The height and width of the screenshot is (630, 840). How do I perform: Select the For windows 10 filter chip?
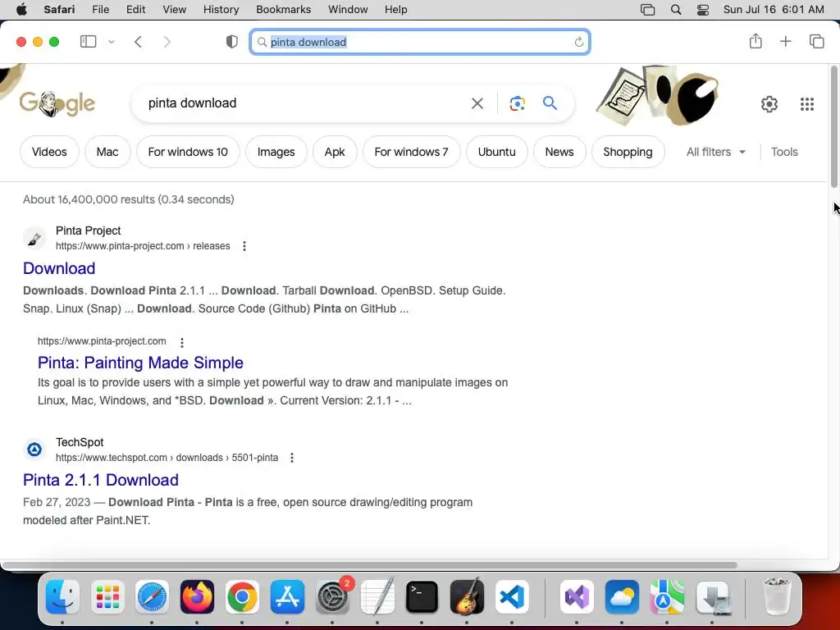188,152
